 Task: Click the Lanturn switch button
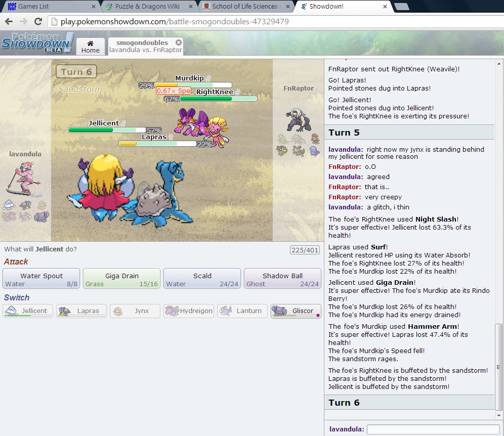[242, 311]
